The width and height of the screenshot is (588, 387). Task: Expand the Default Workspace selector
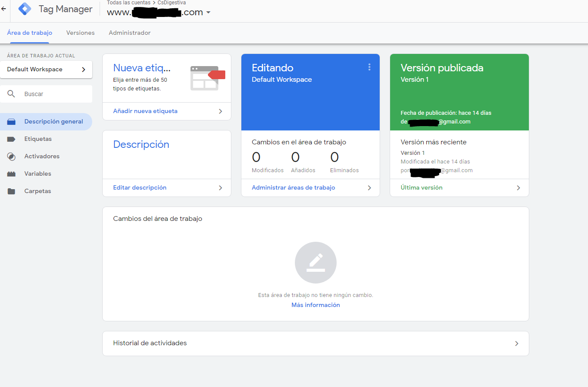(x=46, y=70)
